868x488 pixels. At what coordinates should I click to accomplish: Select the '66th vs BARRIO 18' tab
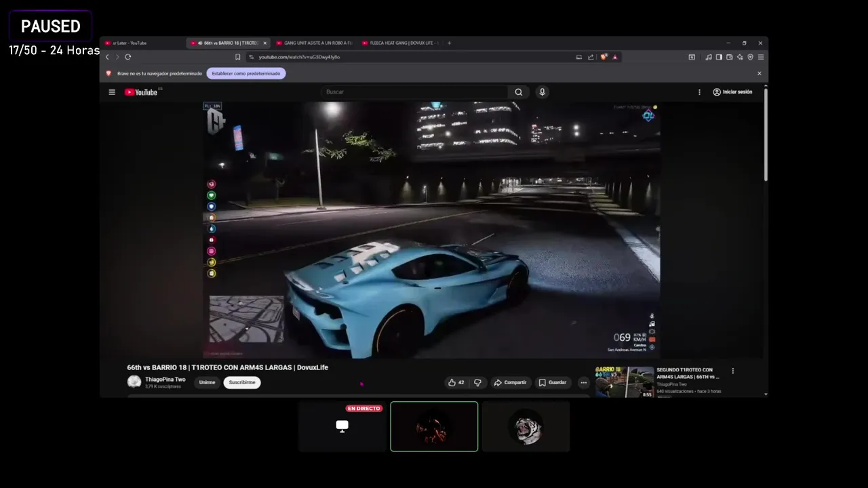click(x=229, y=43)
